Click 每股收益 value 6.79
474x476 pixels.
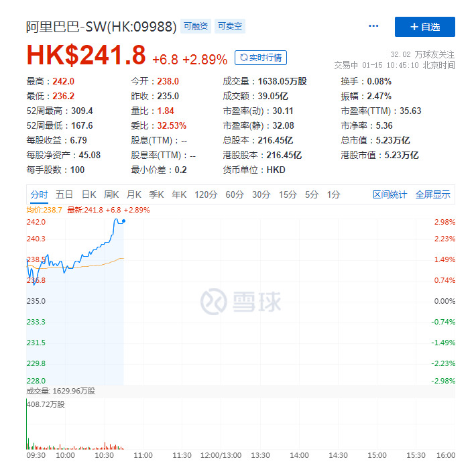pos(78,140)
